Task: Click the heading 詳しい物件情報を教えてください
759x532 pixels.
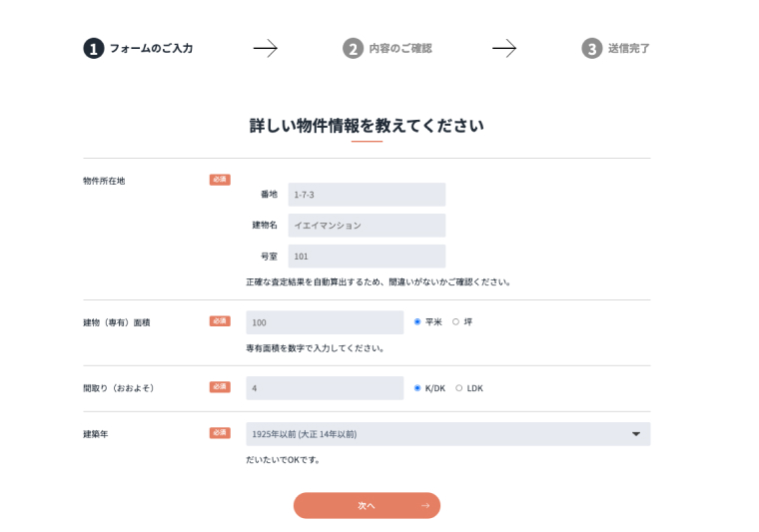Action: pos(367,126)
